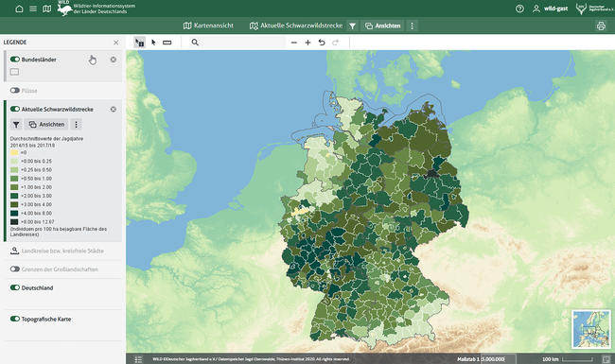Click the map icon in top header
The image size is (615, 364).
46,9
